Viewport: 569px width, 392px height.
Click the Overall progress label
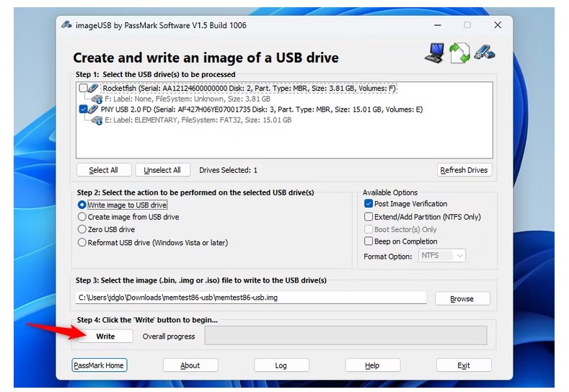tap(169, 337)
